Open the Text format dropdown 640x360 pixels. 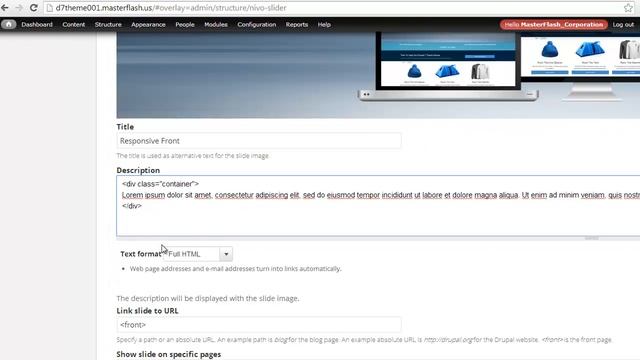click(x=198, y=254)
